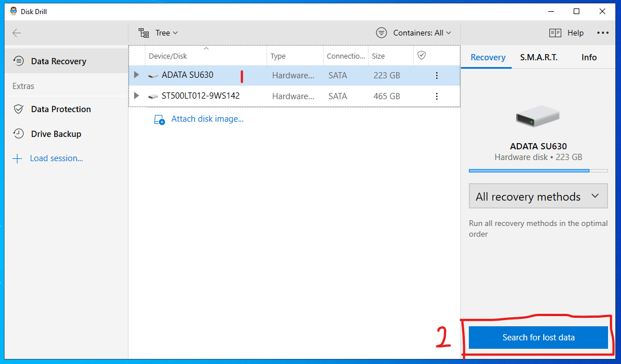Screen dimensions: 621x364
Task: Click the 223 GB size cell
Action: (387, 76)
